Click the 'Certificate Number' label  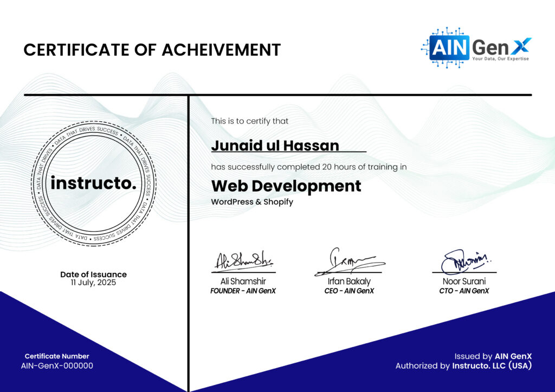click(57, 356)
